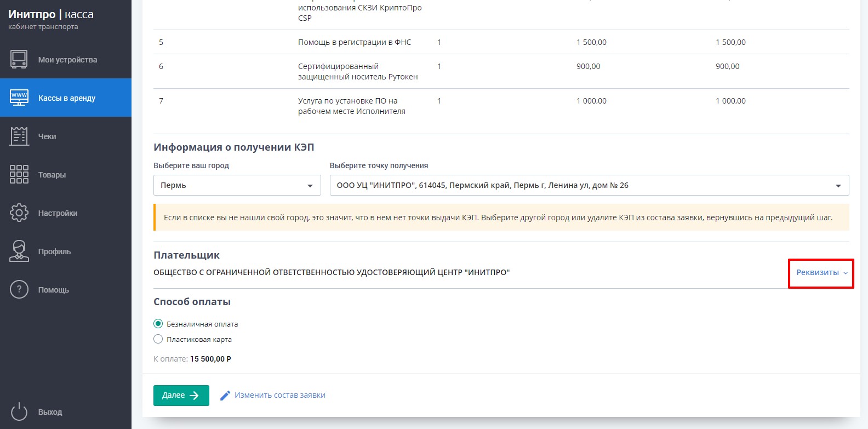
Task: Click the Профиль person icon
Action: (19, 251)
